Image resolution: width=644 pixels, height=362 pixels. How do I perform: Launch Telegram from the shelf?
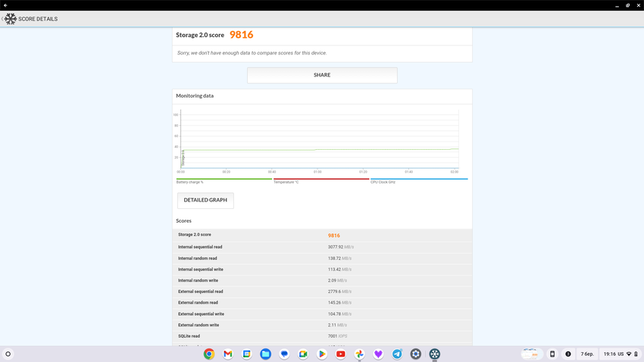tap(397, 354)
